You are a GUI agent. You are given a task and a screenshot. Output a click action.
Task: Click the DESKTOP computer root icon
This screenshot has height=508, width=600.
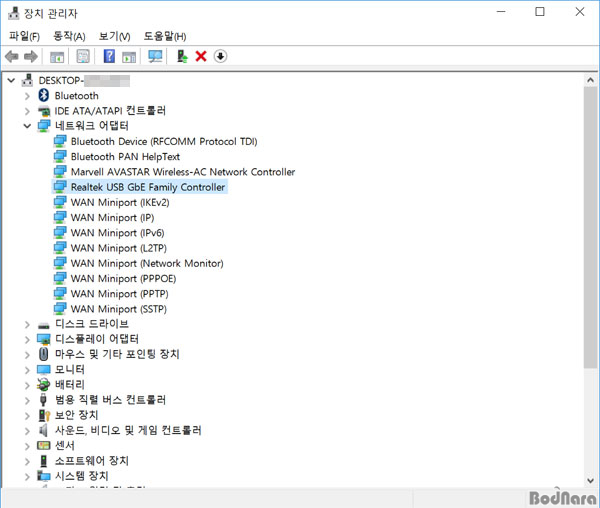[x=27, y=80]
